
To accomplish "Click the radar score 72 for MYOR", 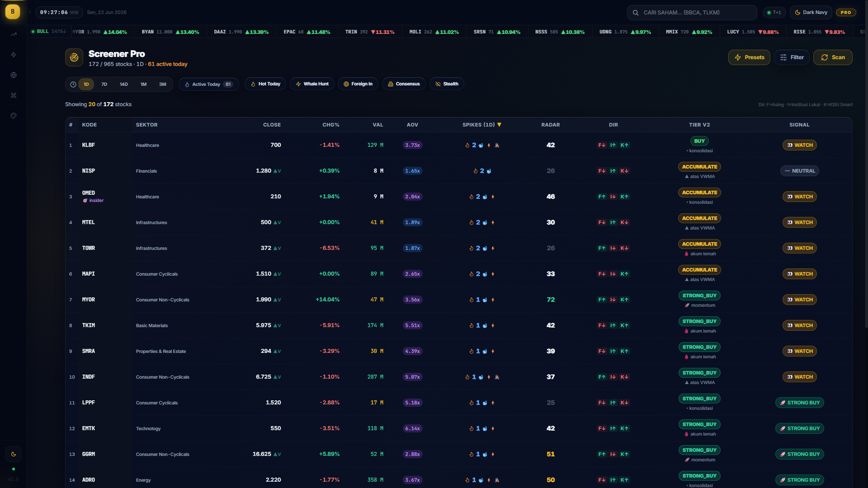I will [x=551, y=300].
